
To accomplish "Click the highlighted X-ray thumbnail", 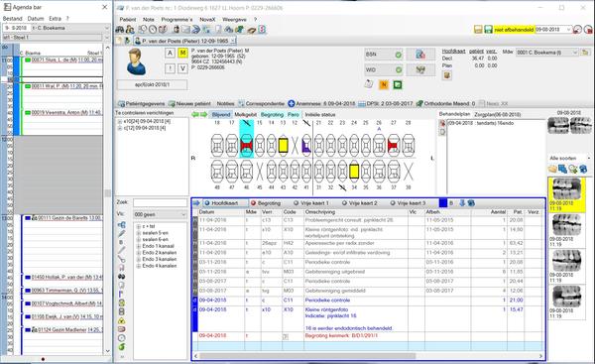I will point(566,189).
